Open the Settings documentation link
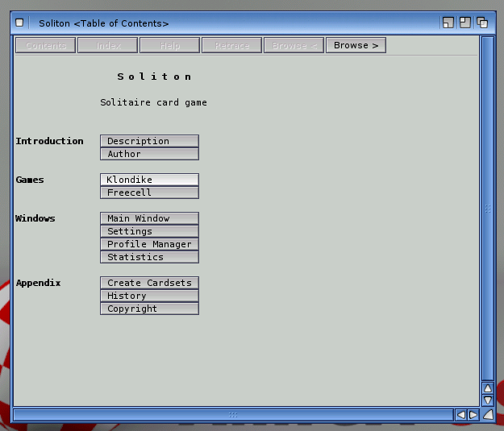 coord(149,231)
